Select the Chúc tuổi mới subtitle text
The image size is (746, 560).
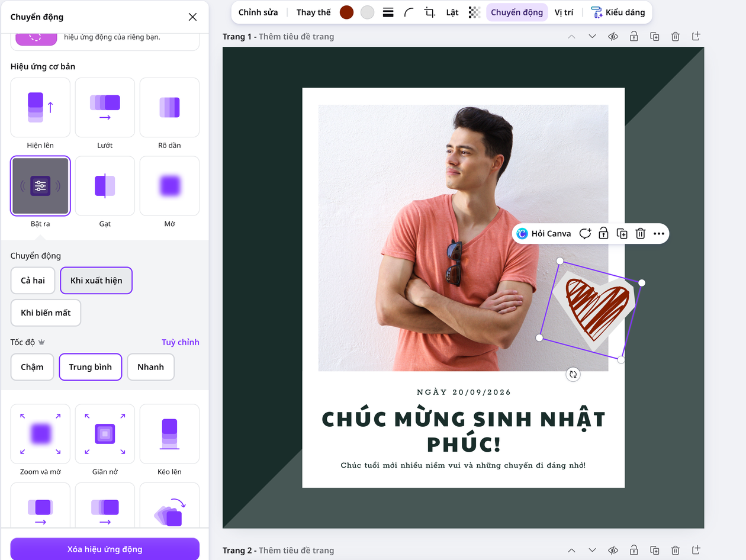463,465
